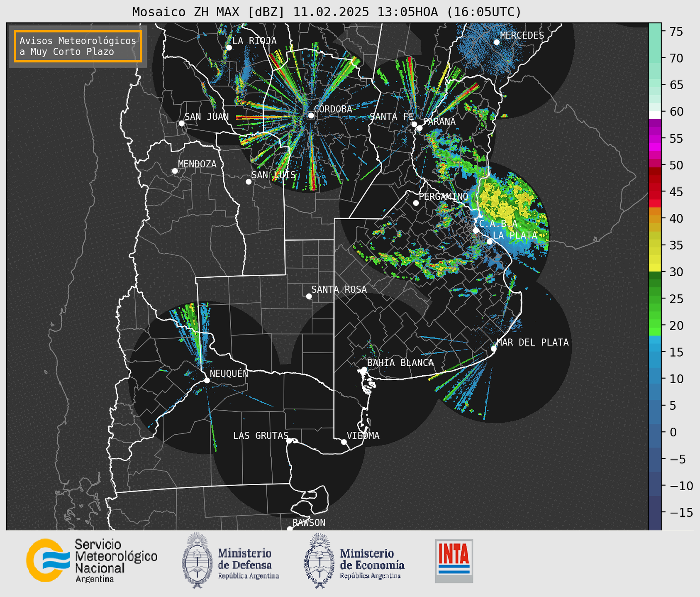Click the 'Servicio Meteorológico Nacional' text
This screenshot has width=700, height=597.
click(116, 556)
